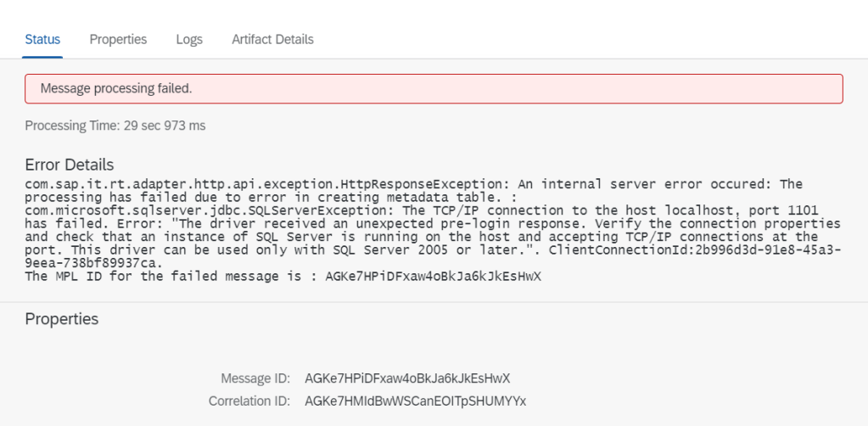868x426 pixels.
Task: Click the MPL ID value in error text
Action: pos(433,277)
